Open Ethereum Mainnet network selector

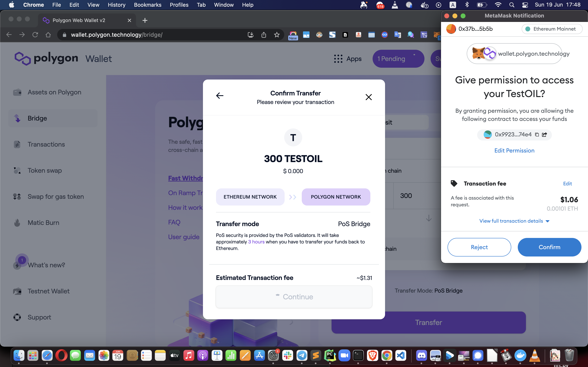551,29
